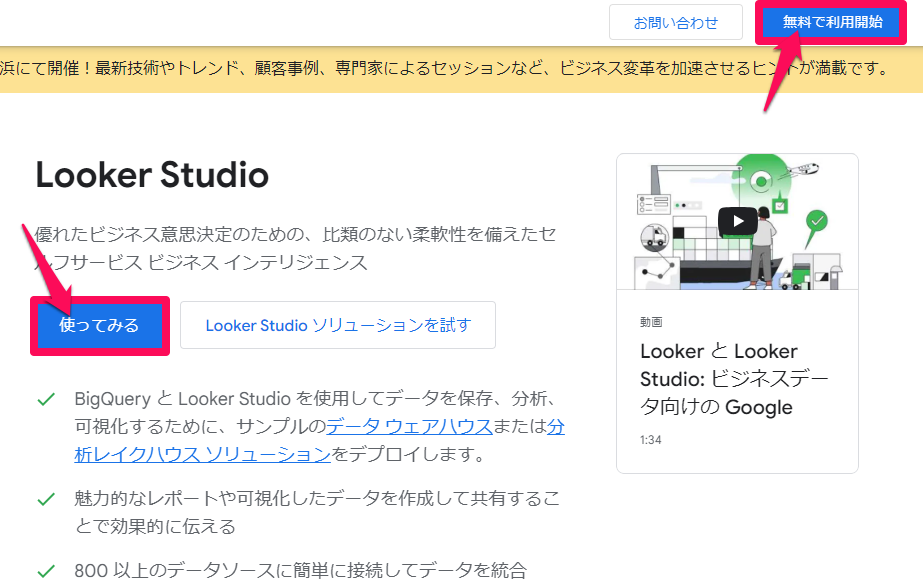Viewport: 923px width, 584px height.
Task: Click the 800 以上のデータソース bullet text
Action: [x=300, y=570]
